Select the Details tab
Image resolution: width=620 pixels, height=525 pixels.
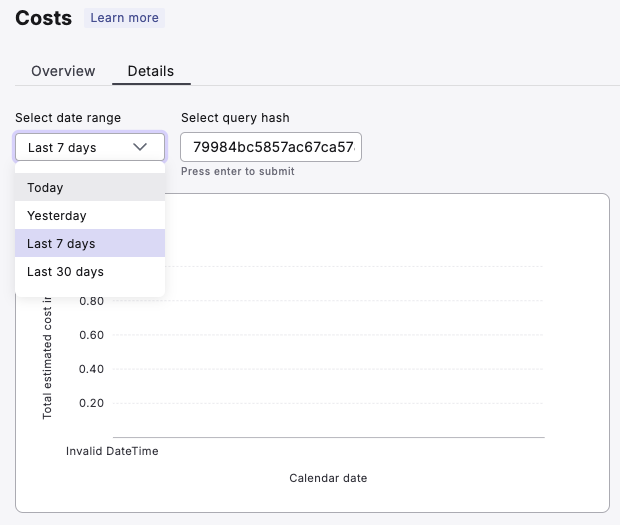pyautogui.click(x=150, y=71)
